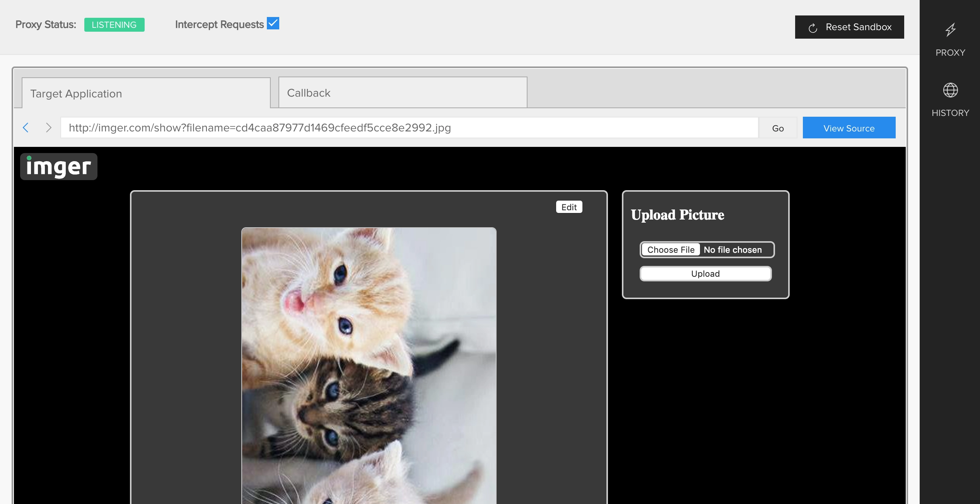Click the browser forward arrow

pyautogui.click(x=48, y=128)
